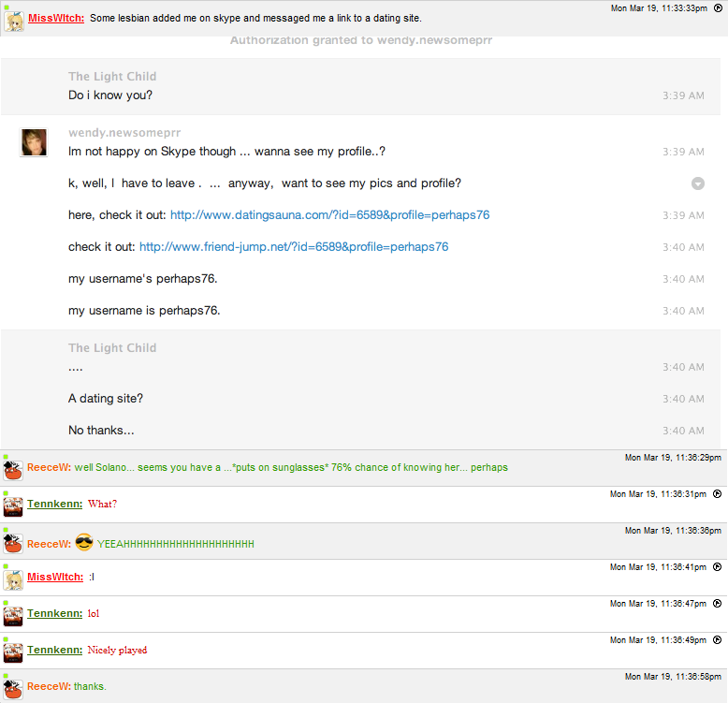
Task: Click the arrow icon beside the 11:36:31pm timestamp
Action: pyautogui.click(x=718, y=493)
